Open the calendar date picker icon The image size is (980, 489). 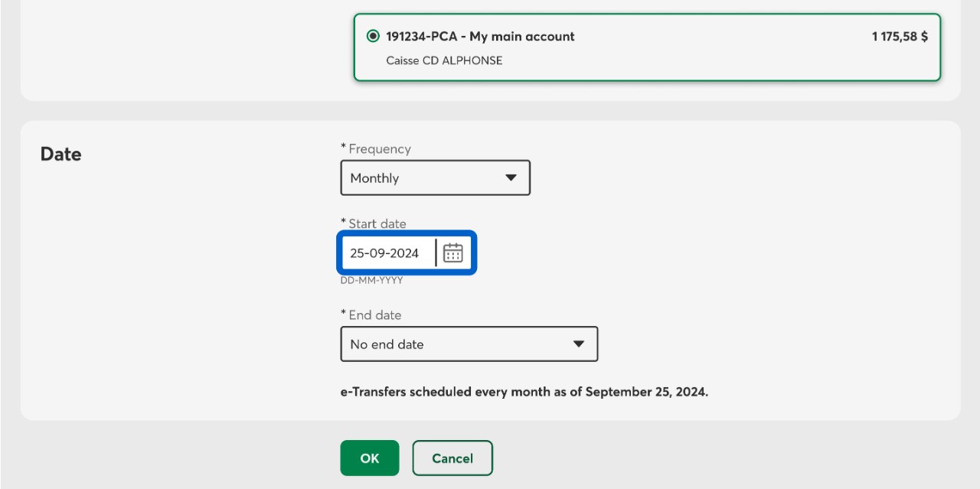point(453,253)
